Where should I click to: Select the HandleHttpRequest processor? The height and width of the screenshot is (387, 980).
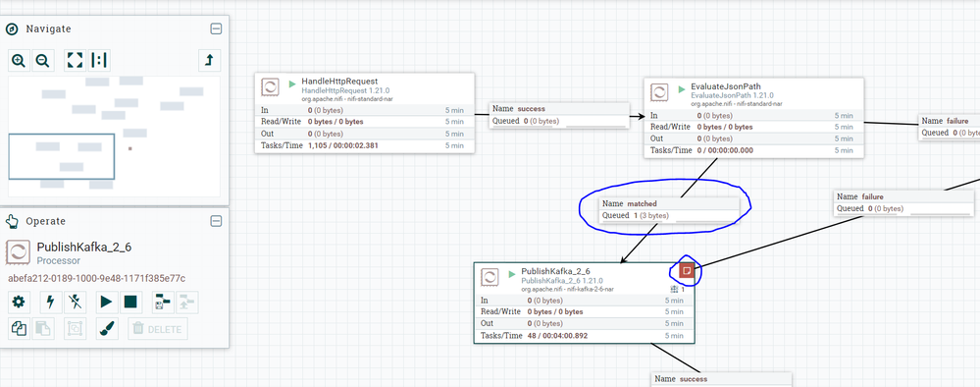click(x=364, y=113)
